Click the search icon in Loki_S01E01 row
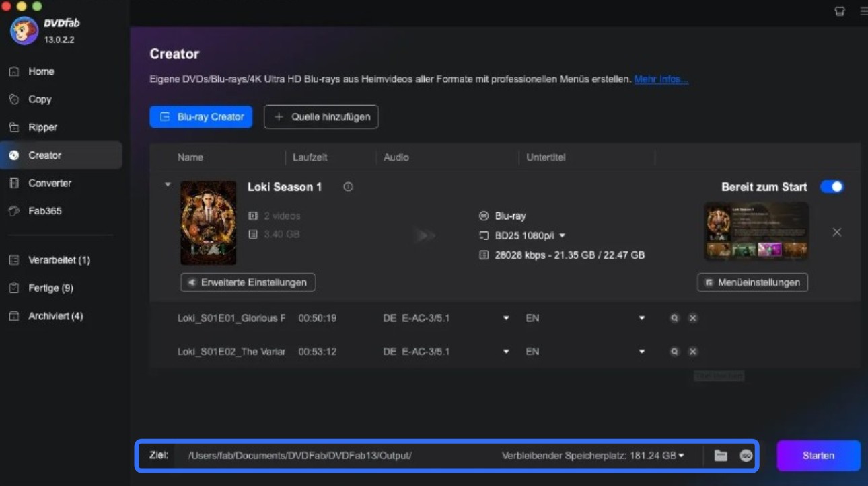The image size is (868, 486). point(674,318)
